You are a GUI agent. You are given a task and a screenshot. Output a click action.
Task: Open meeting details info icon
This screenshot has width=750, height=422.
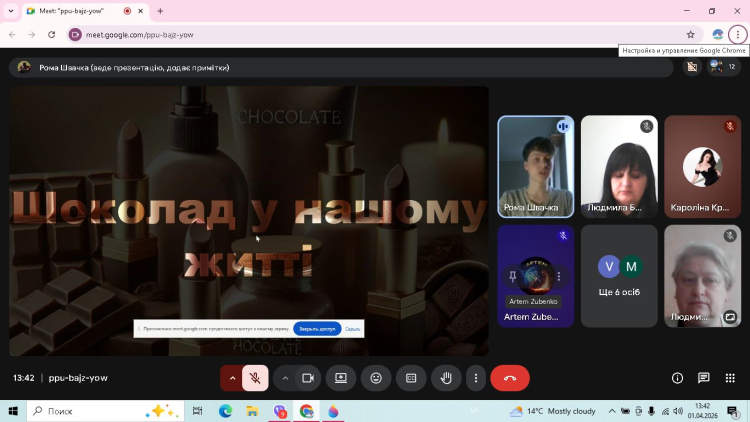click(x=677, y=378)
